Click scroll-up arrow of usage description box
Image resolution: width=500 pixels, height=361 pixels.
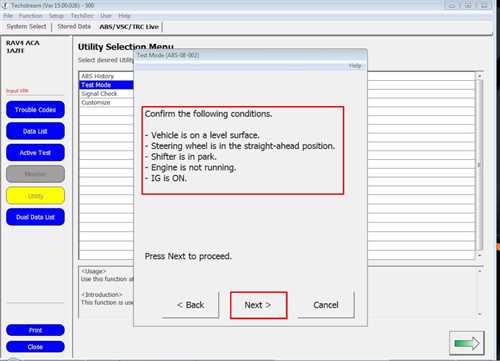[x=479, y=271]
